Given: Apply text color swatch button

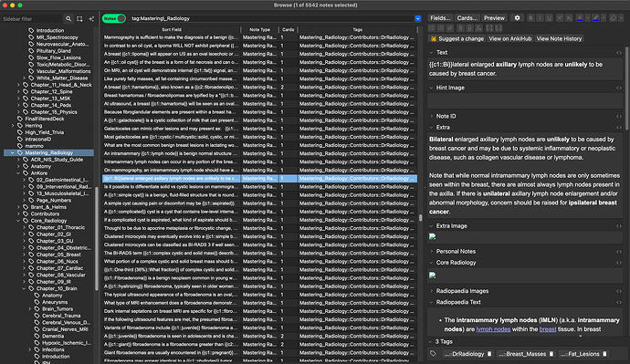Looking at the screenshot, I should [580, 18].
